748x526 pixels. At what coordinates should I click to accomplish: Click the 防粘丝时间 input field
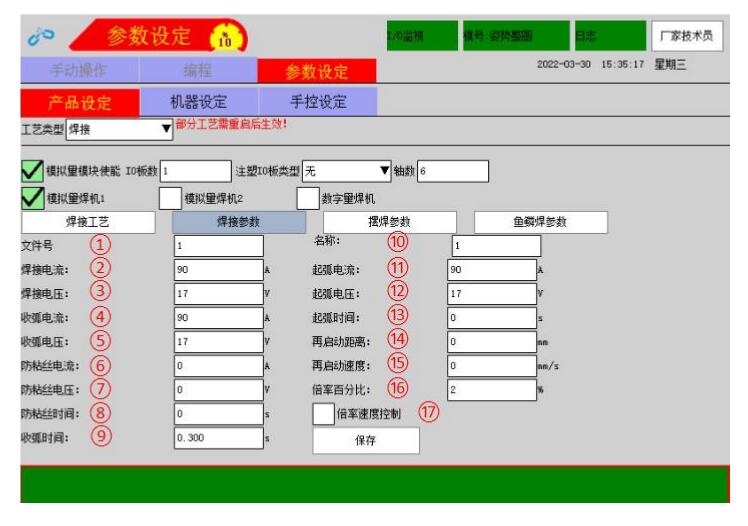[218, 414]
